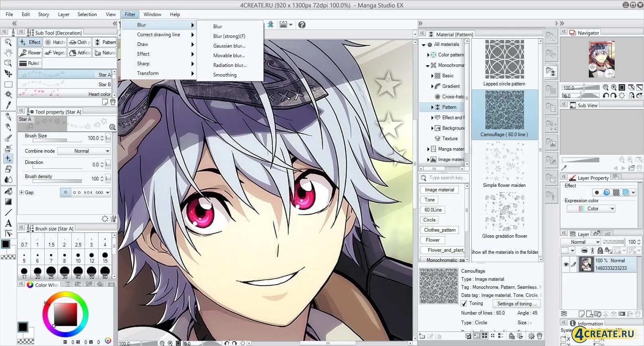Filter materials by 60.0Line tag
Screen dimensions: 644x346
point(433,210)
